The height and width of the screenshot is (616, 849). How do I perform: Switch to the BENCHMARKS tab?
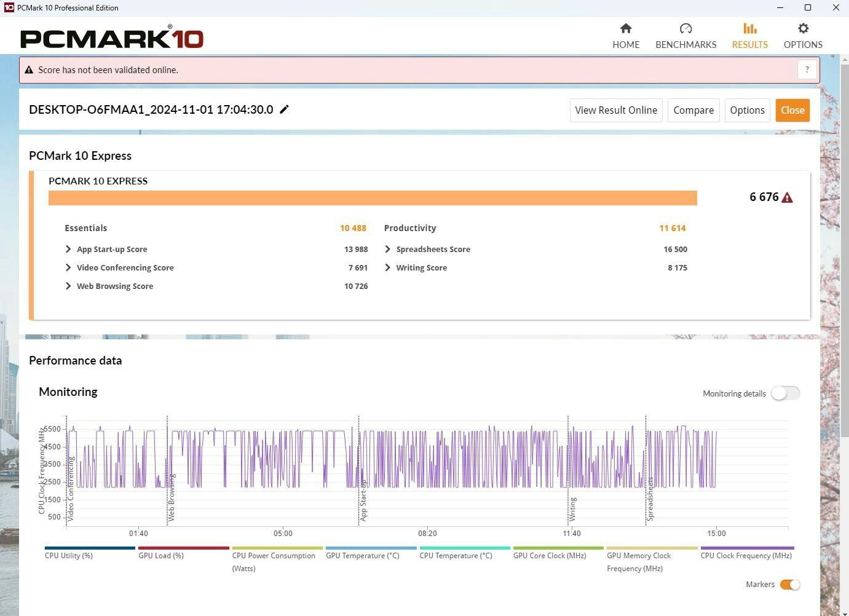click(685, 36)
